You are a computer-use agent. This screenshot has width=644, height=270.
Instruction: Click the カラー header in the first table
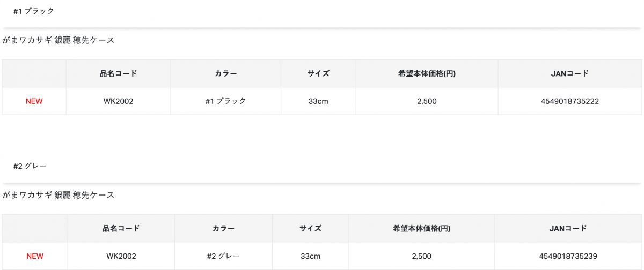pos(225,73)
